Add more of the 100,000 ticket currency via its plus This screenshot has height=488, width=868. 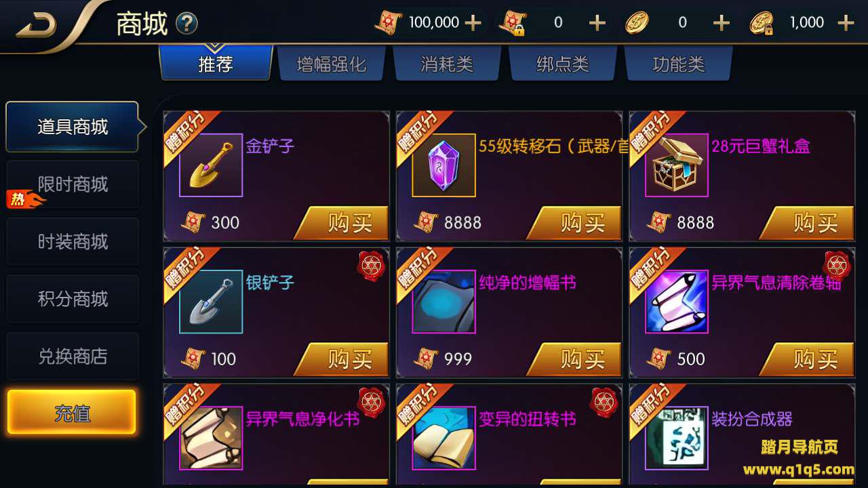(473, 23)
